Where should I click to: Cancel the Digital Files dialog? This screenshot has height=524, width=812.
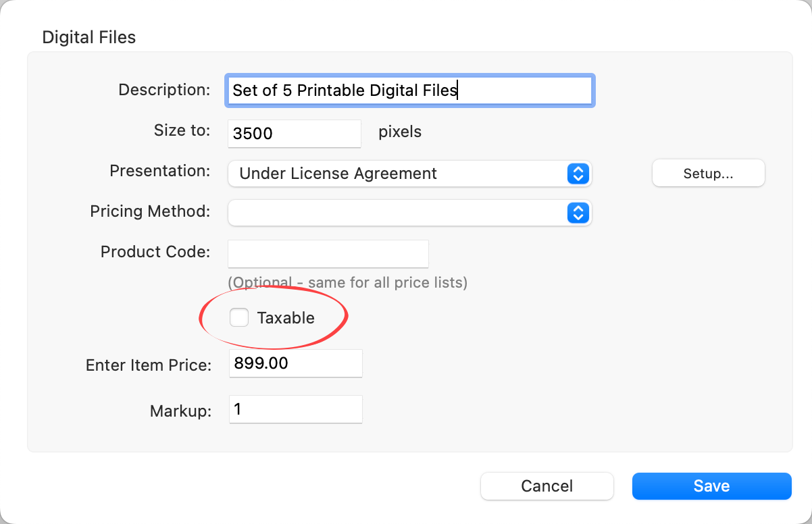pos(547,486)
